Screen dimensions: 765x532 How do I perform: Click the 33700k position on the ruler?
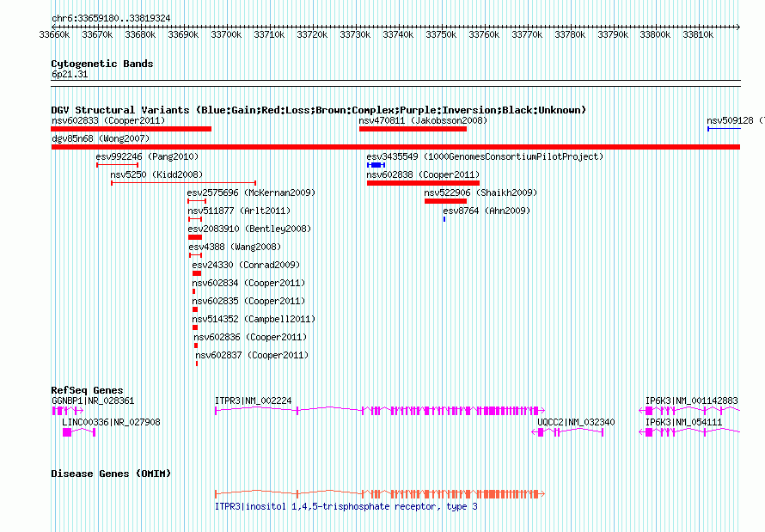226,34
